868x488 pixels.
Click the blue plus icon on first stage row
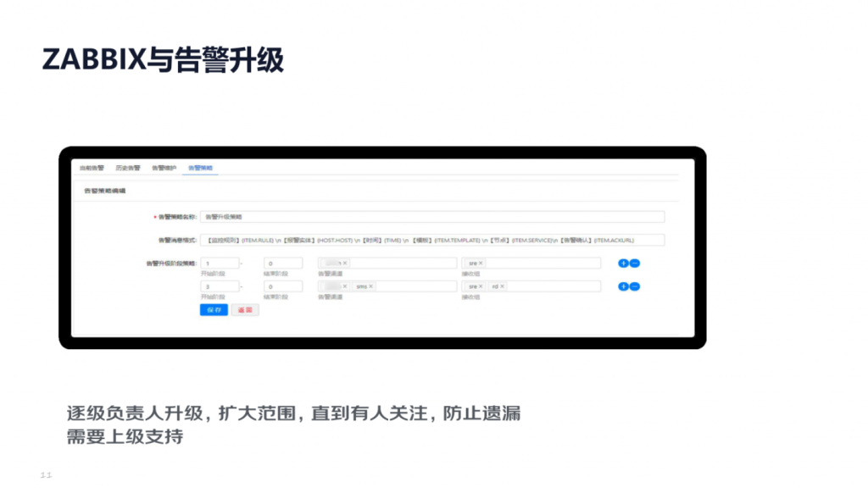[623, 263]
